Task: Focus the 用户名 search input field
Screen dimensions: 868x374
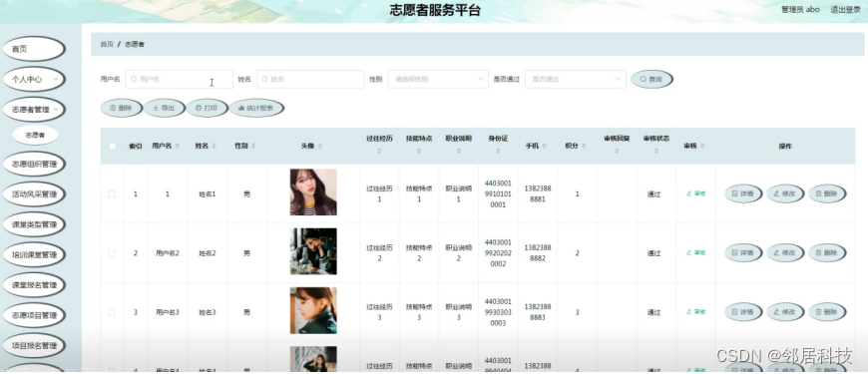Action: (x=180, y=79)
